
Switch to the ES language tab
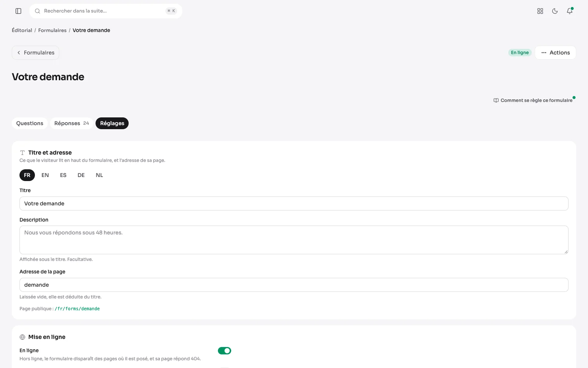coord(63,175)
